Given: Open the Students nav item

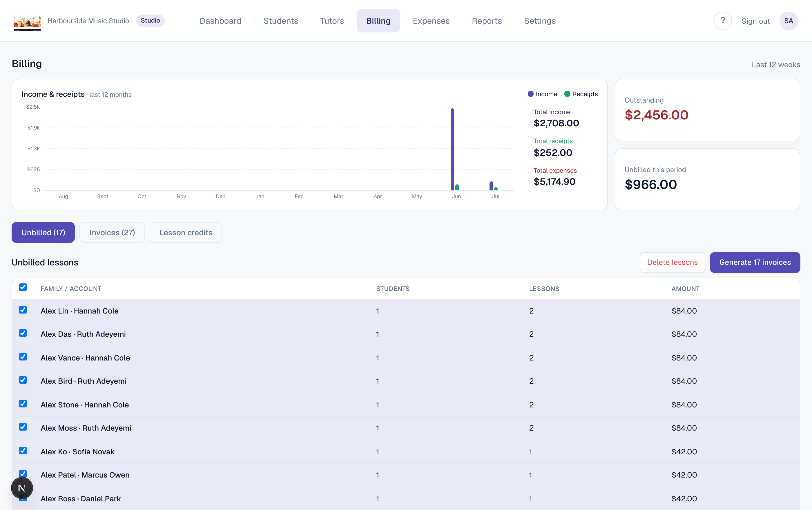Looking at the screenshot, I should point(280,21).
